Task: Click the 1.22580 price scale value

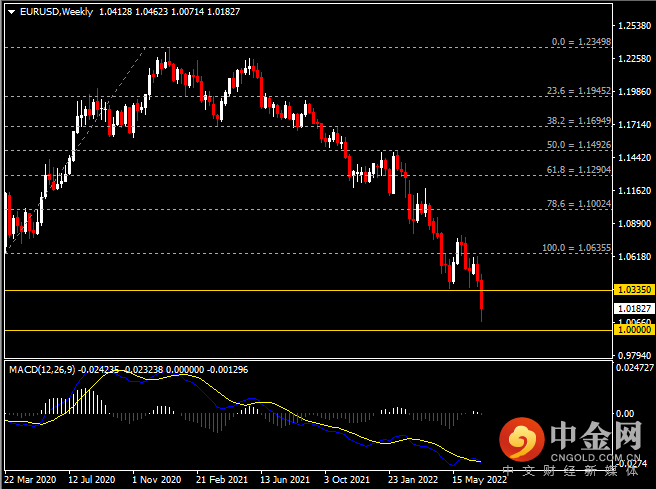Action: click(x=635, y=59)
